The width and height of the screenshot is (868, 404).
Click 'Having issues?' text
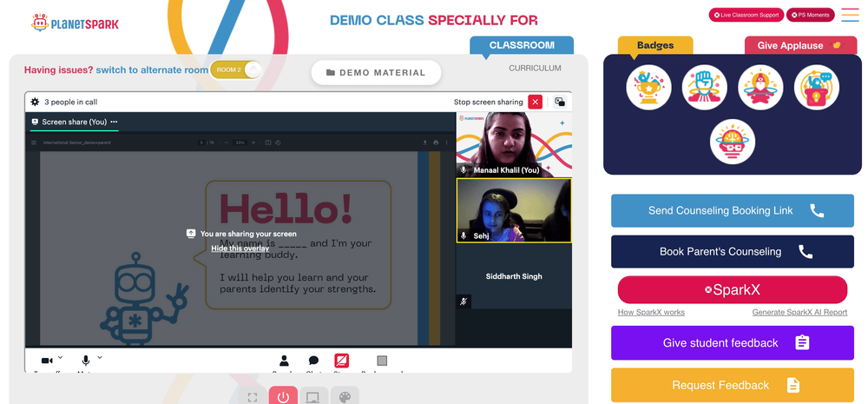59,70
